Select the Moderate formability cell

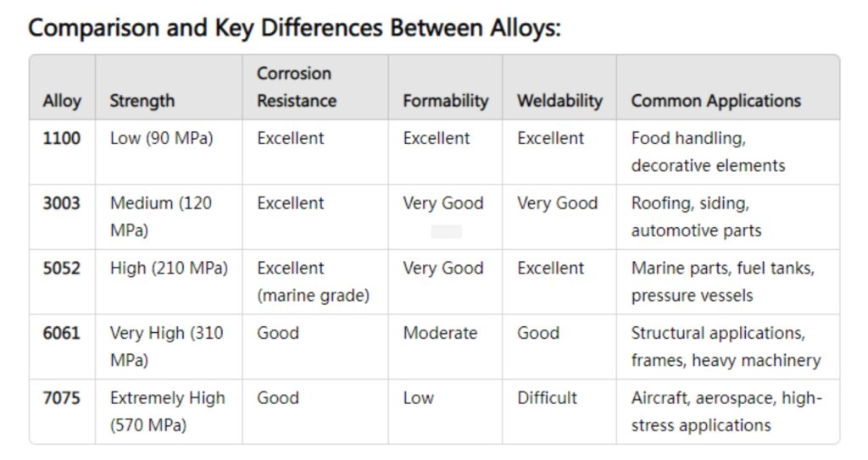point(440,333)
